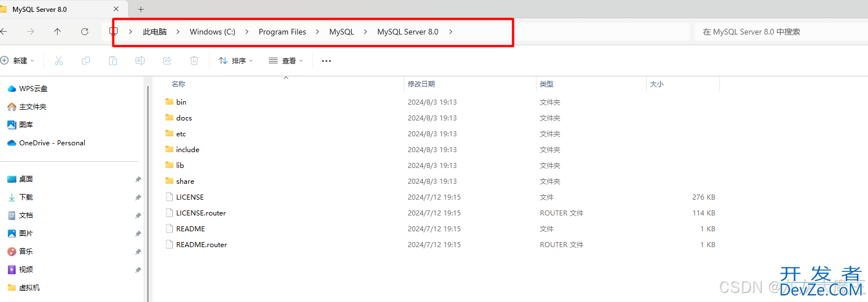Open WPS云盘 in the sidebar
Screen dimensions: 868x302
tap(27, 88)
